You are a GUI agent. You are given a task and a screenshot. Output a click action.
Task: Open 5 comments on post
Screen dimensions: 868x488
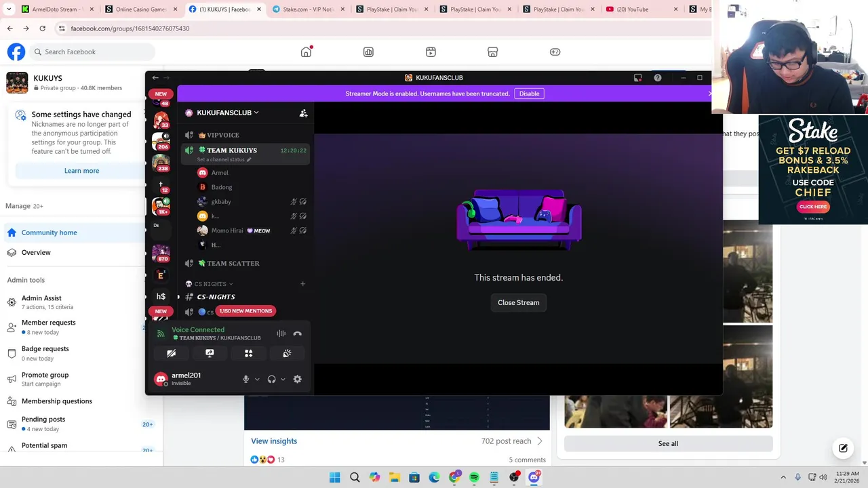(x=527, y=460)
